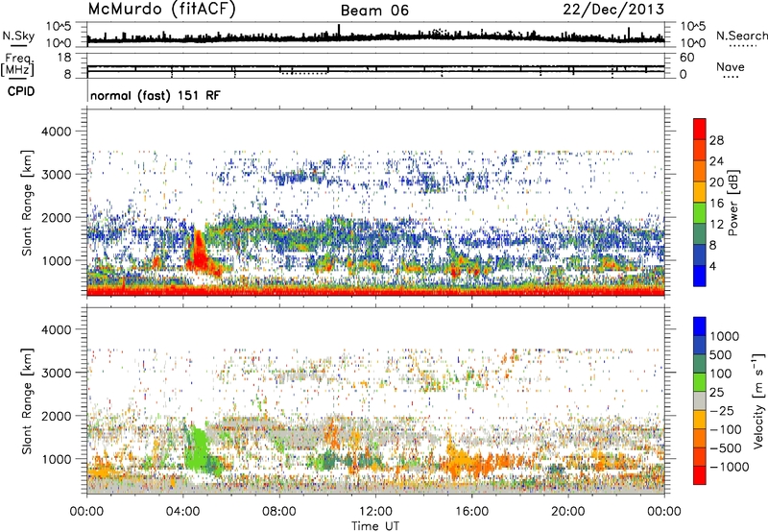This screenshot has height=532, width=768.
Task: Select the "60" Nave tick label
Action: (x=687, y=58)
